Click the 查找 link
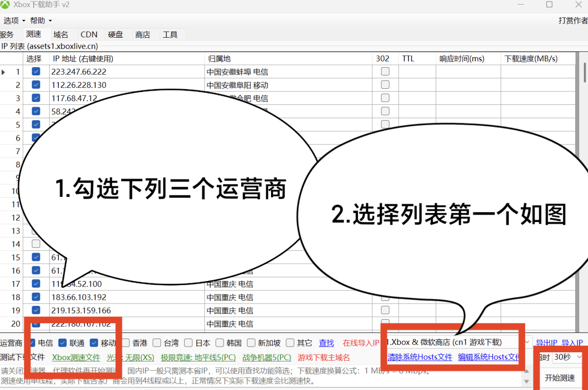The width and height of the screenshot is (588, 390). tap(327, 343)
